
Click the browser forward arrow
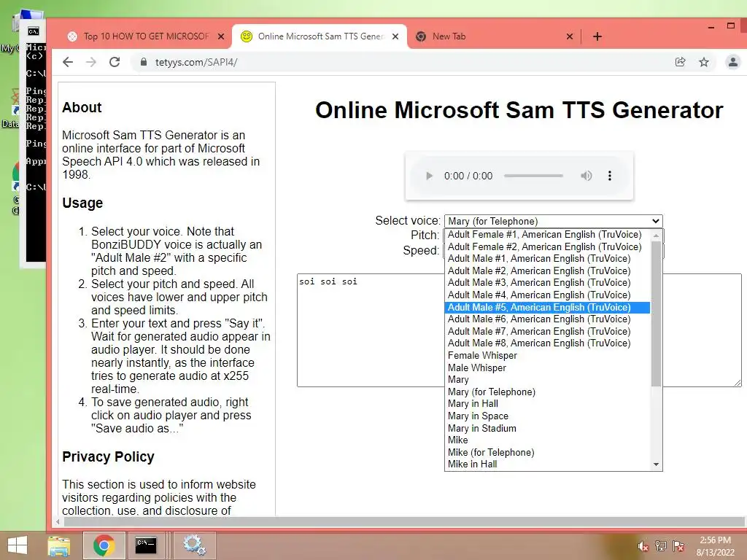(x=91, y=62)
